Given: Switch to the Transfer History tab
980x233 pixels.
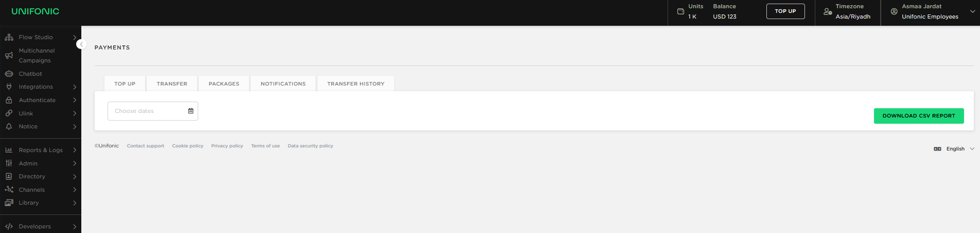Looking at the screenshot, I should [x=356, y=84].
